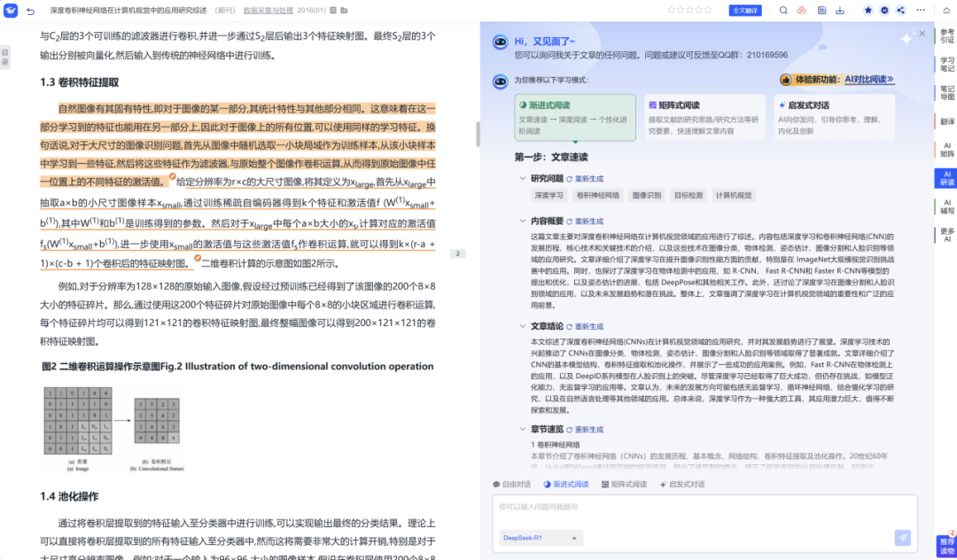Click the send message paper plane icon
957x560 pixels.
902,538
